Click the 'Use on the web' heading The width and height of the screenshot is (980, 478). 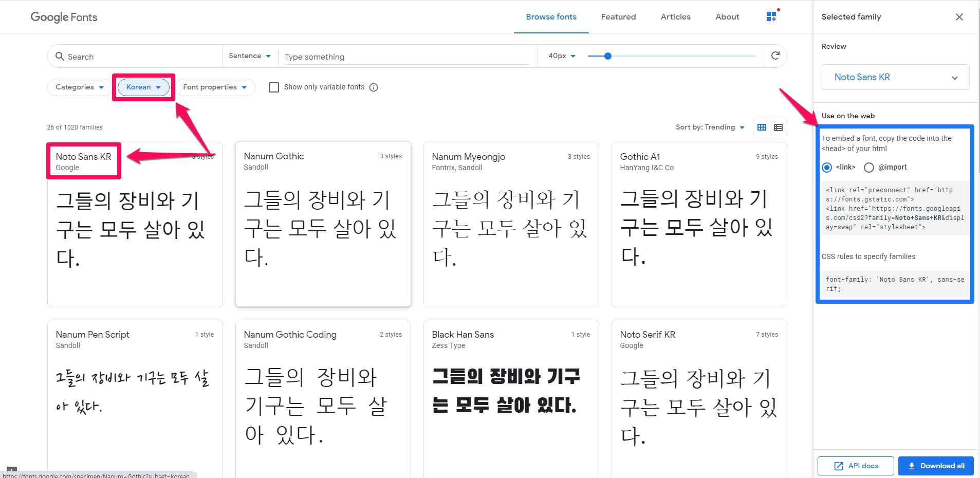coord(848,116)
